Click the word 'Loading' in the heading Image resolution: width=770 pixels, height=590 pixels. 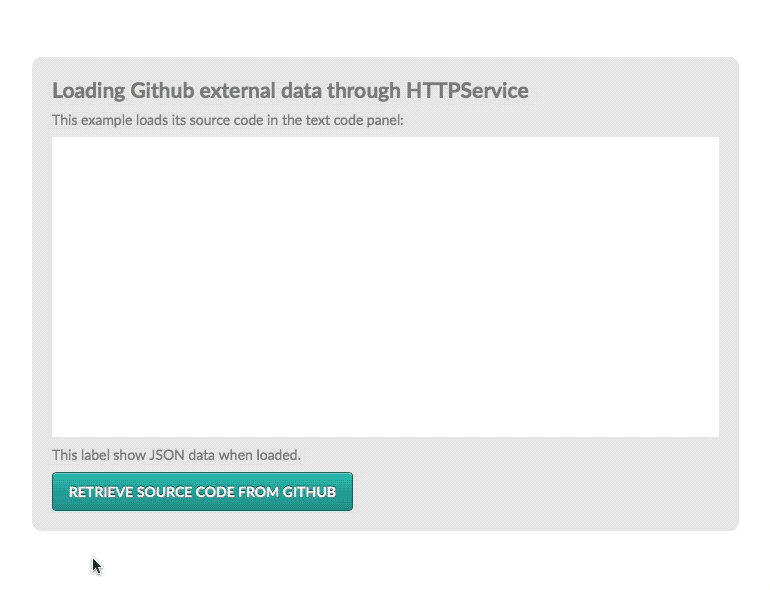click(x=88, y=91)
